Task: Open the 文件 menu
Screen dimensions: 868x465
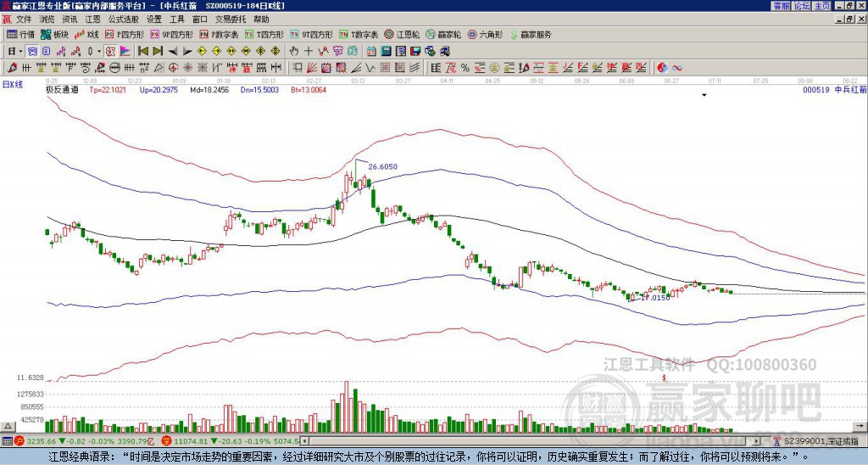Action: pyautogui.click(x=24, y=20)
